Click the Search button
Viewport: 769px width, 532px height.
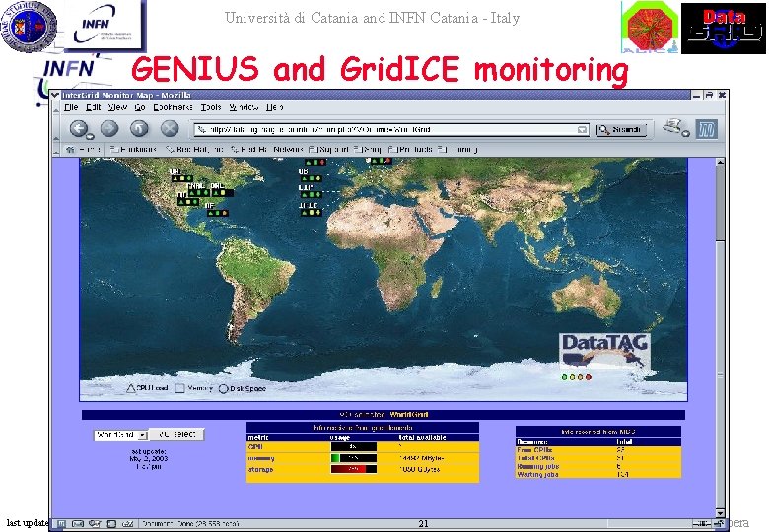pos(621,130)
